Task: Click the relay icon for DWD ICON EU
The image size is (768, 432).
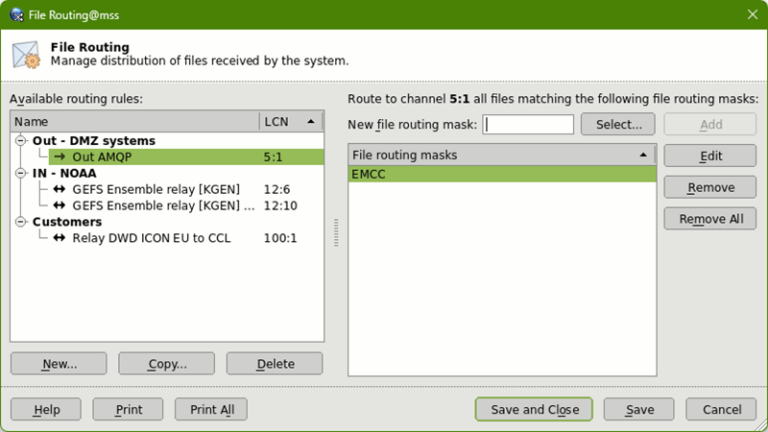Action: pyautogui.click(x=59, y=238)
